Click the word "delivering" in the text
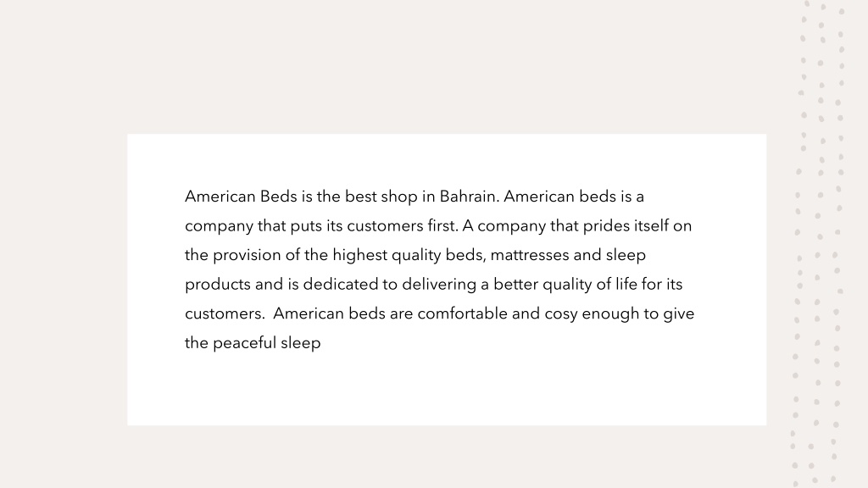Image resolution: width=868 pixels, height=488 pixels. [439, 285]
